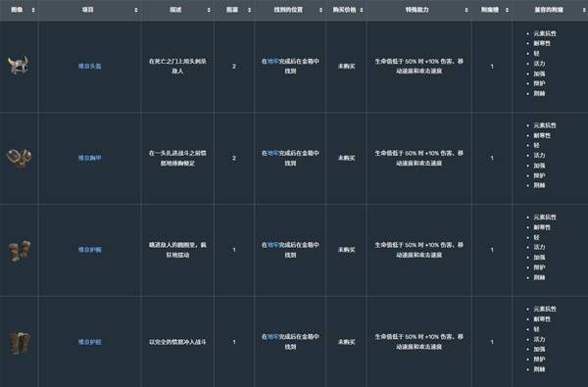Click 未购买 in the helmet row

pyautogui.click(x=347, y=66)
